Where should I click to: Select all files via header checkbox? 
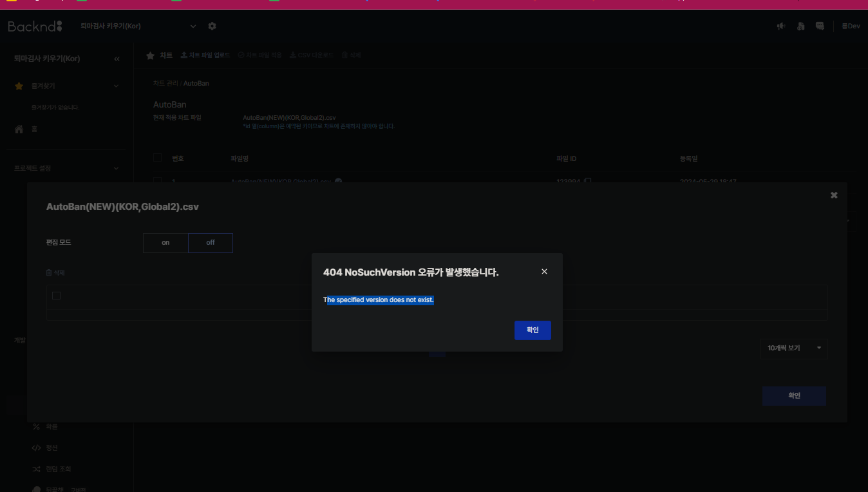157,158
